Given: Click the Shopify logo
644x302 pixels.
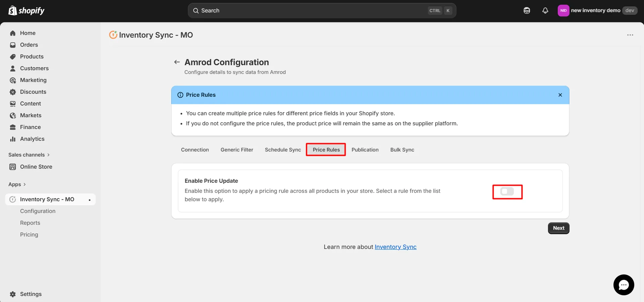Looking at the screenshot, I should tap(26, 11).
